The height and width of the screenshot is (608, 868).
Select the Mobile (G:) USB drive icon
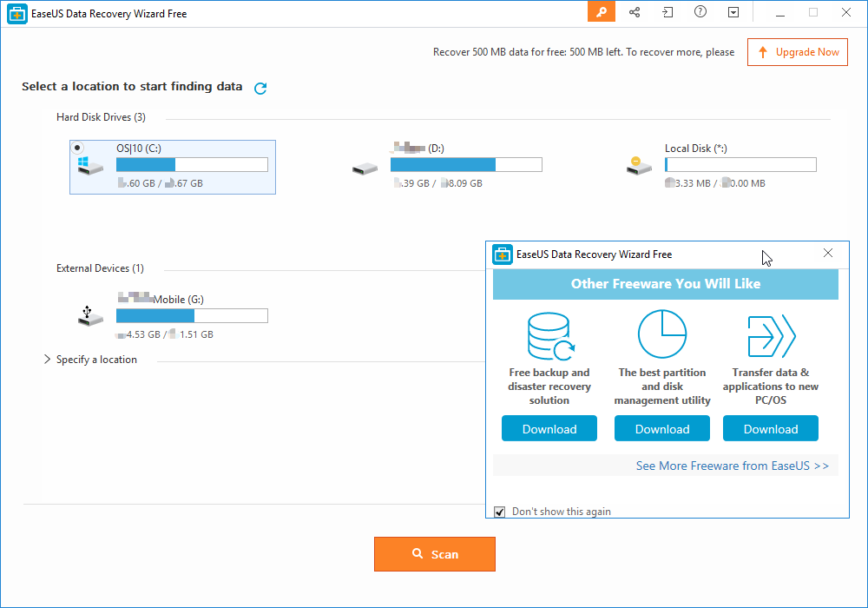(x=89, y=315)
